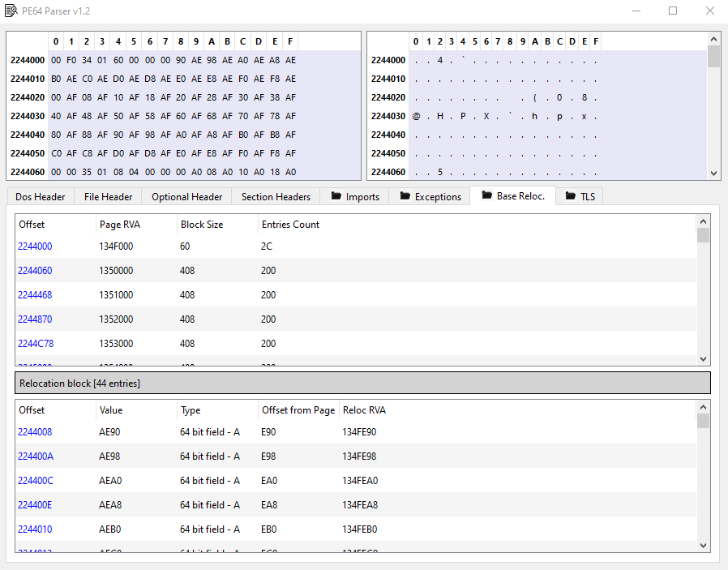This screenshot has height=570, width=728.
Task: Select block offset 2244C78 link
Action: coord(35,344)
